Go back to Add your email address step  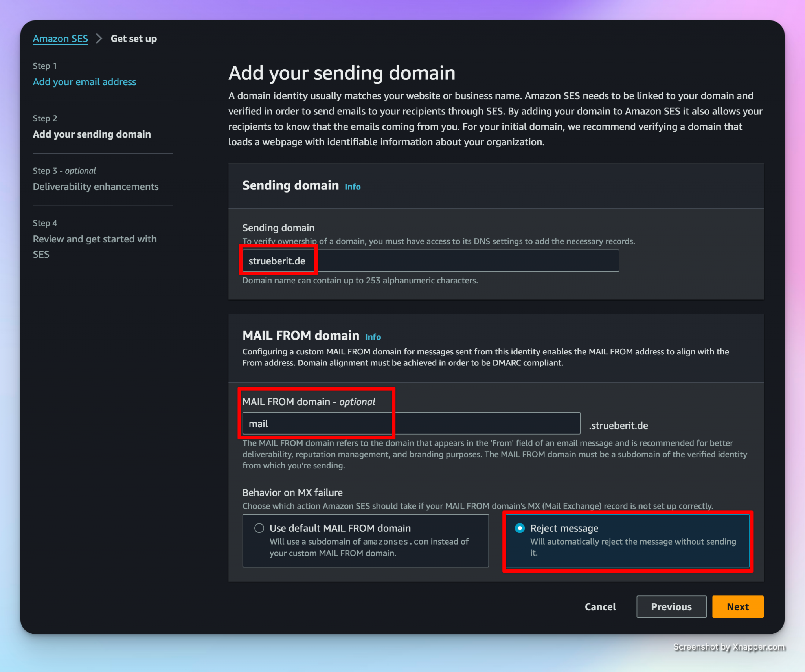(84, 82)
